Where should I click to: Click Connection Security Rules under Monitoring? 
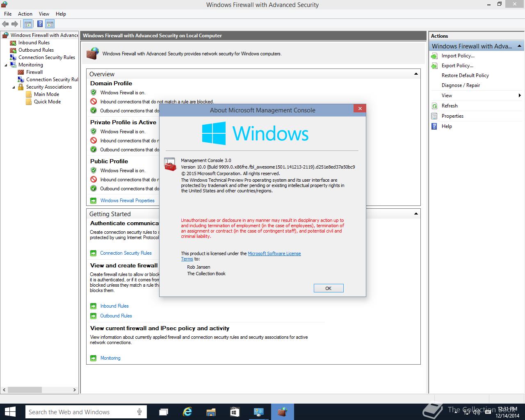pos(52,80)
